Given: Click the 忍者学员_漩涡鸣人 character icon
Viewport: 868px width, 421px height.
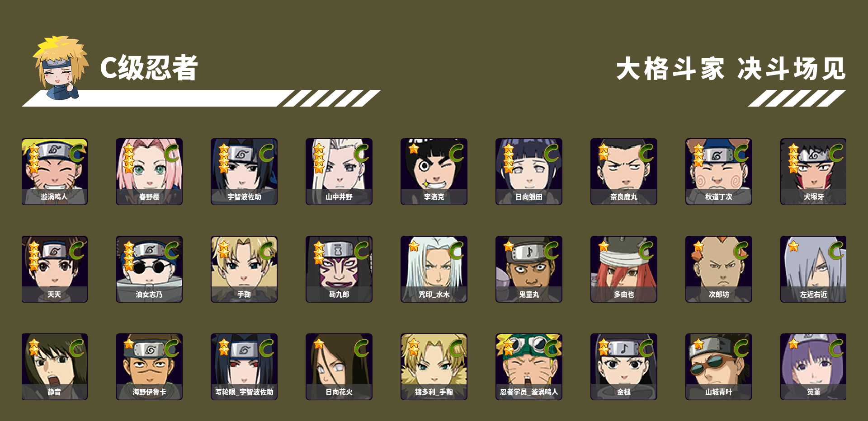Looking at the screenshot, I should tap(529, 367).
